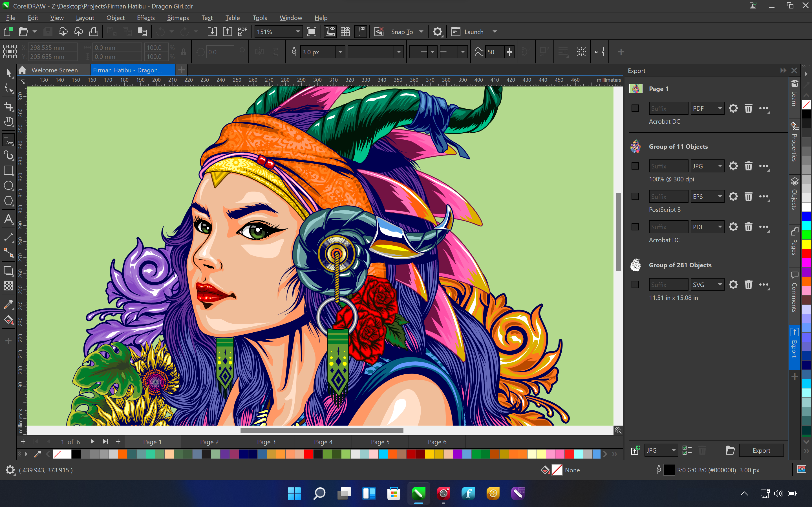This screenshot has height=507, width=812.
Task: Expand EPS format dropdown for Group export
Action: click(718, 196)
